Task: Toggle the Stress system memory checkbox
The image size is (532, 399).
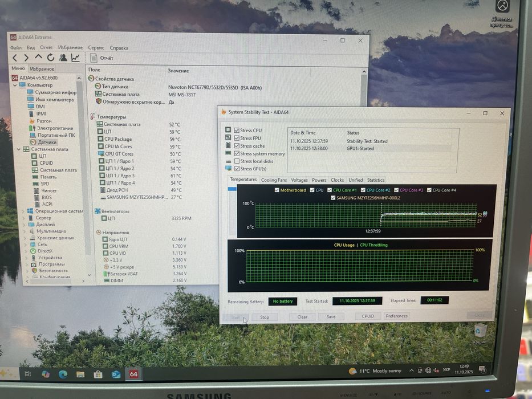Action: tap(237, 154)
